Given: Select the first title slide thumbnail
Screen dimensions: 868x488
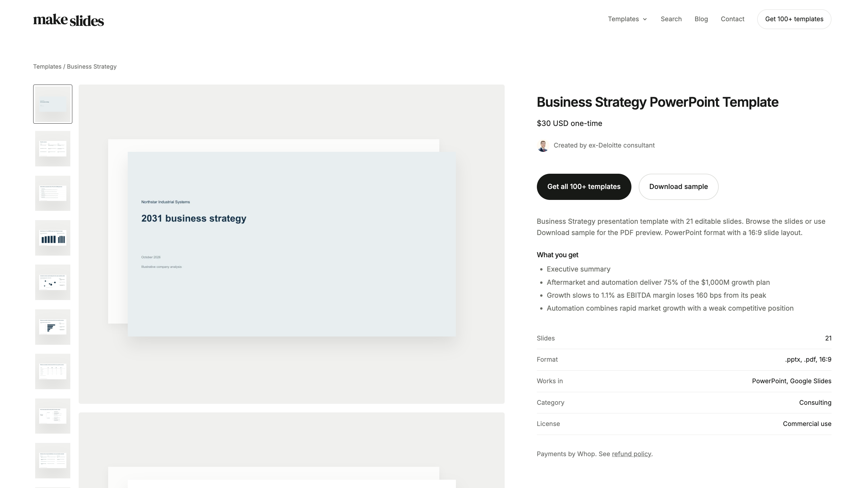Looking at the screenshot, I should 52,104.
